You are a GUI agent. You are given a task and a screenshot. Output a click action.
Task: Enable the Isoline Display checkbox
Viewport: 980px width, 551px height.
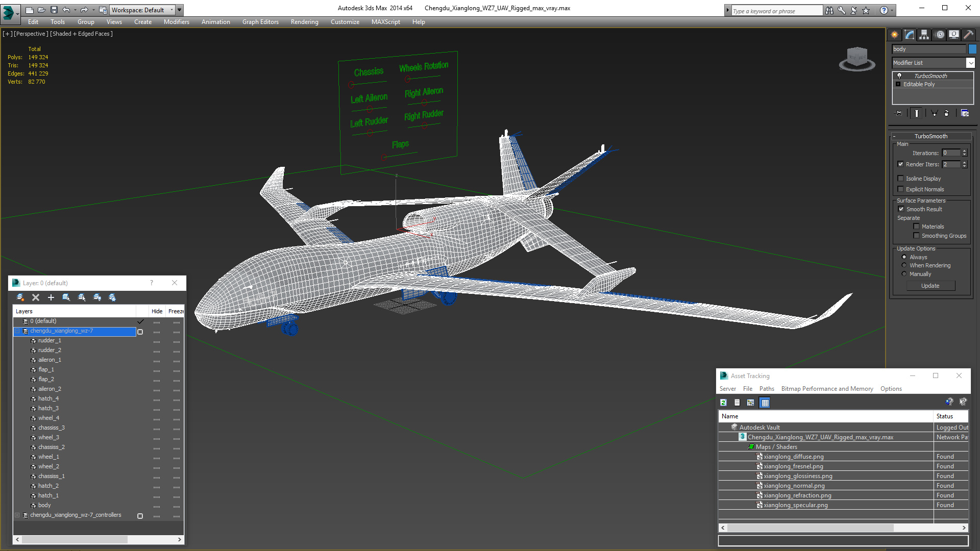click(901, 179)
